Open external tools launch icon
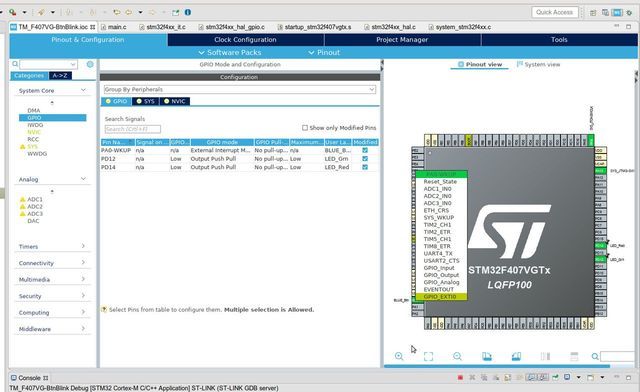 [13, 12]
